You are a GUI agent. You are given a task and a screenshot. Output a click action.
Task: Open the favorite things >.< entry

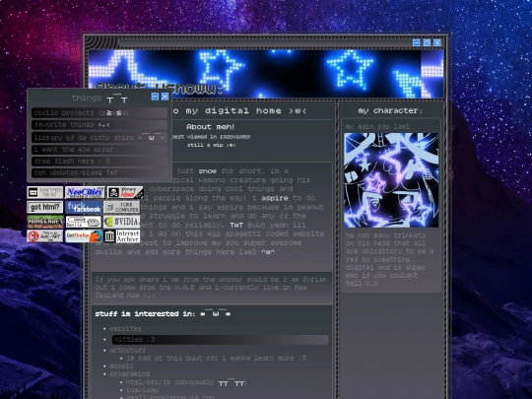100,125
